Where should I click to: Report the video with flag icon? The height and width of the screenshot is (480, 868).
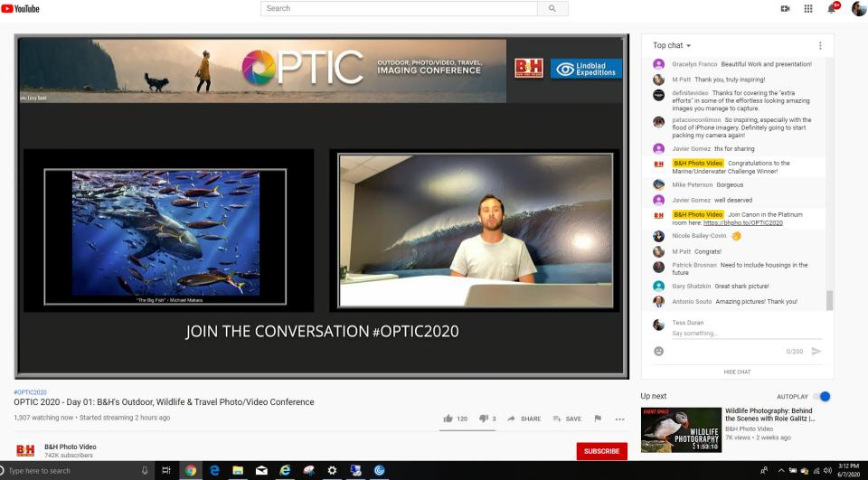coord(598,419)
